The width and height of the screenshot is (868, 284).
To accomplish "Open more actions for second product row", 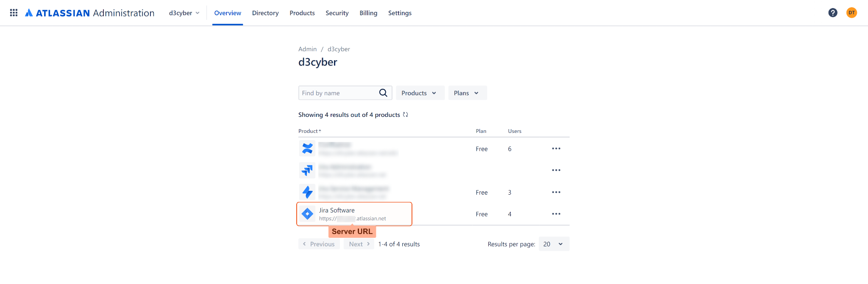I will 556,170.
